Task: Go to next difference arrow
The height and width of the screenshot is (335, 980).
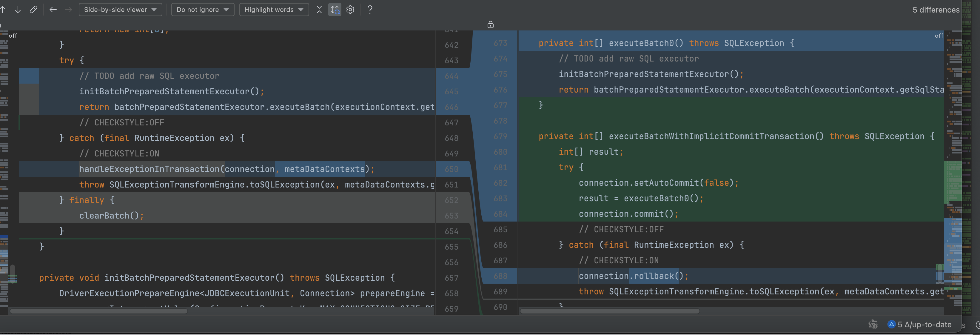Action: pos(18,10)
